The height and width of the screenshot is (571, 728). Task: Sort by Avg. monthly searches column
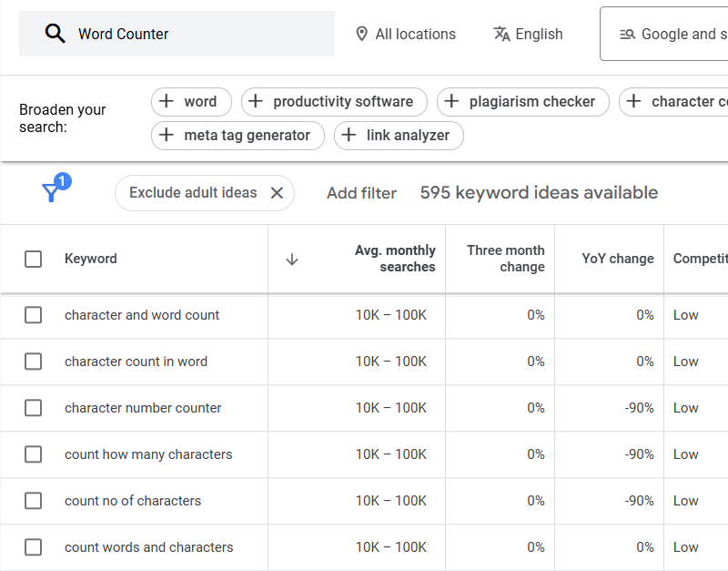point(395,259)
